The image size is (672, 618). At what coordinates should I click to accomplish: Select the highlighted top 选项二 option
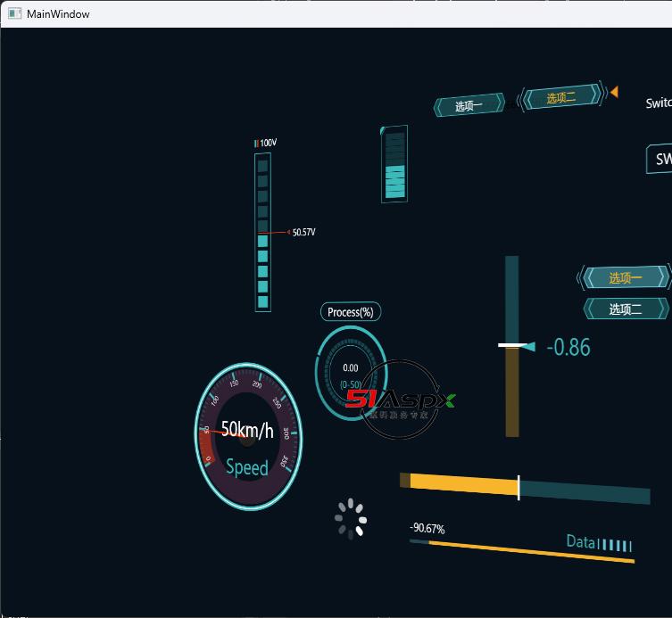point(560,98)
